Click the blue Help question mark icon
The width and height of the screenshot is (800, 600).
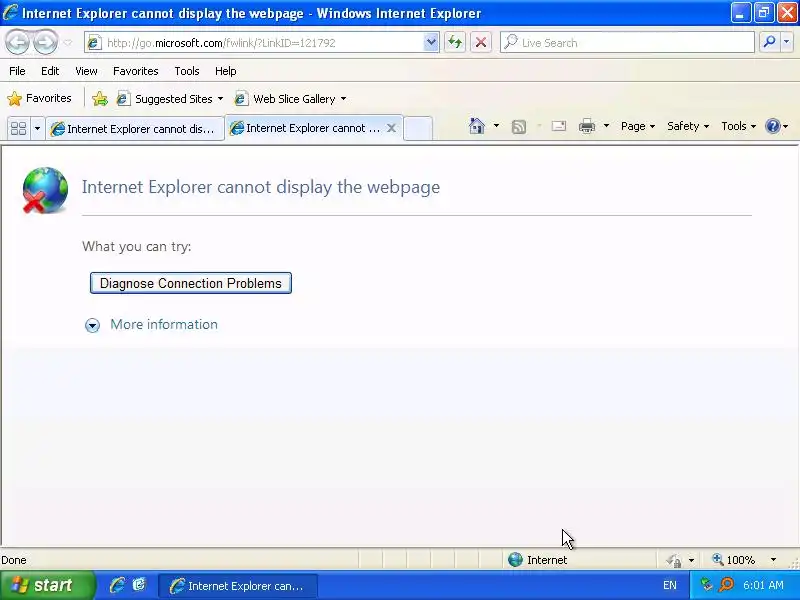point(772,126)
